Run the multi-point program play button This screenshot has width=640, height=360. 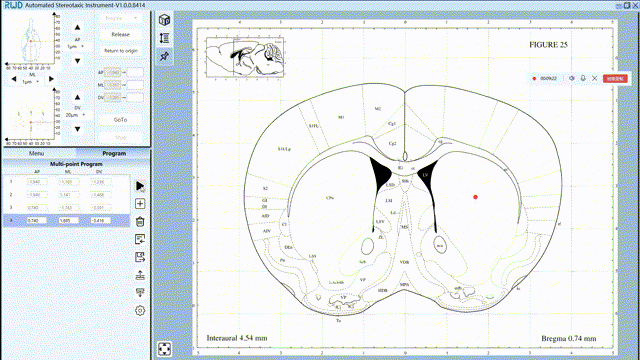pos(140,186)
